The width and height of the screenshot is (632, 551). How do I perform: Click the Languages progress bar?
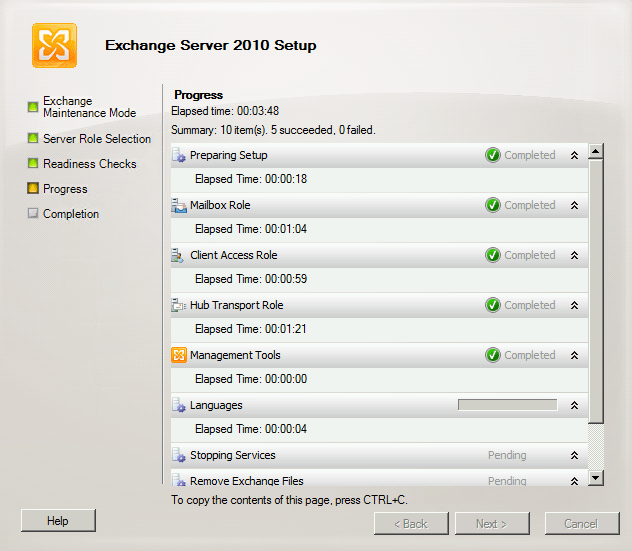tap(507, 405)
